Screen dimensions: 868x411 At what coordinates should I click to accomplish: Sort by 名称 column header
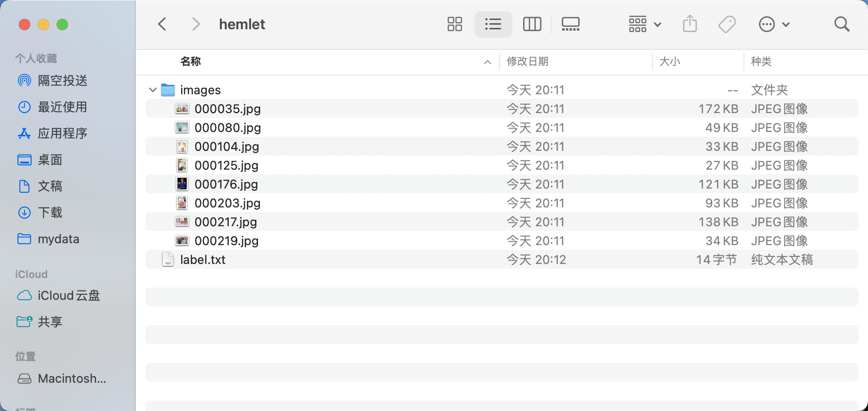tap(191, 61)
